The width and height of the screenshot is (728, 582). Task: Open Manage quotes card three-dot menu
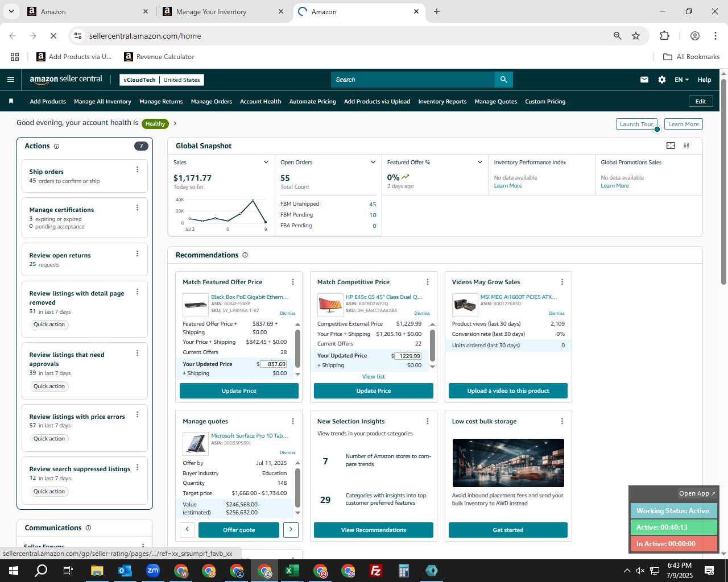pos(293,421)
